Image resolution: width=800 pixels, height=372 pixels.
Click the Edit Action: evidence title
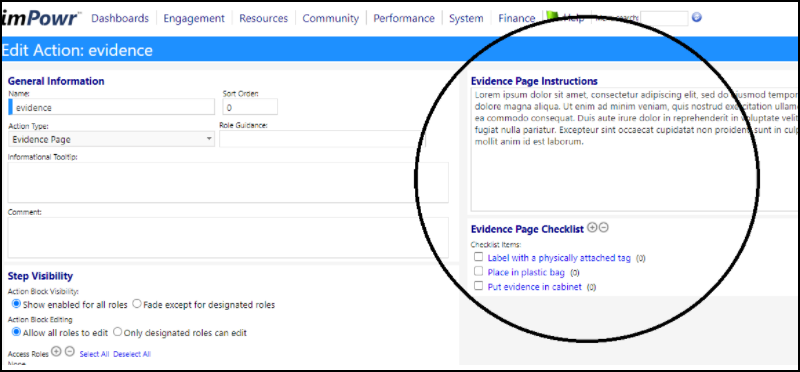[x=77, y=50]
